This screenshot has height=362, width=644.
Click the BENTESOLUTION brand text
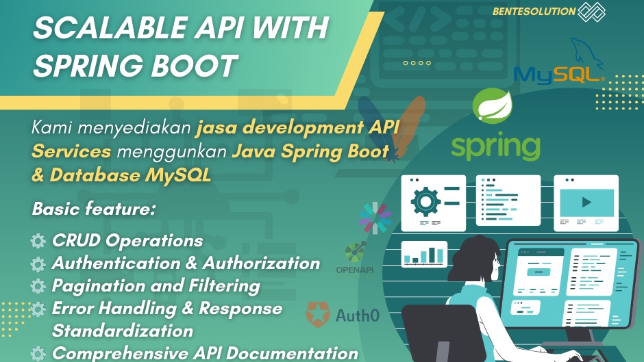click(534, 11)
